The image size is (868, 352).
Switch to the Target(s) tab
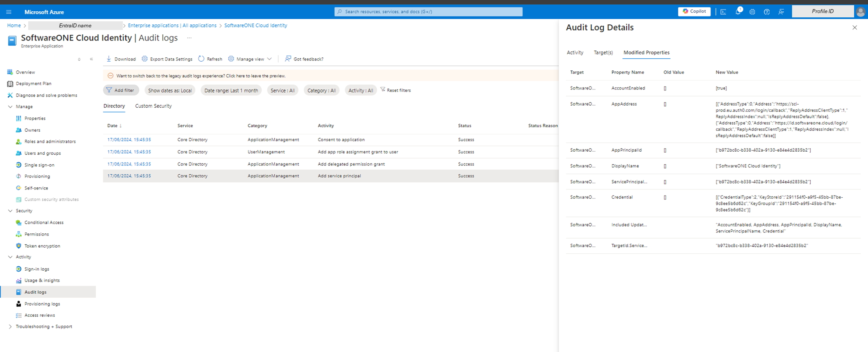coord(603,53)
